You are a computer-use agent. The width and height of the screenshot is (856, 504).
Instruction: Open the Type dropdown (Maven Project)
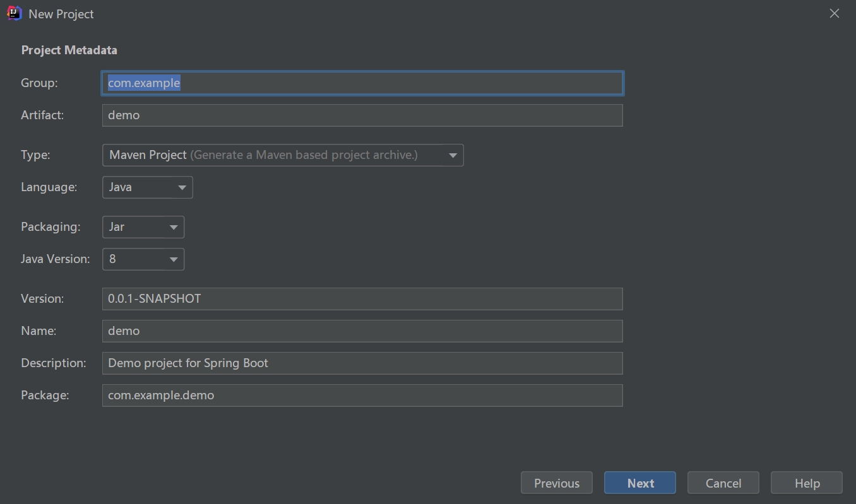pos(283,155)
